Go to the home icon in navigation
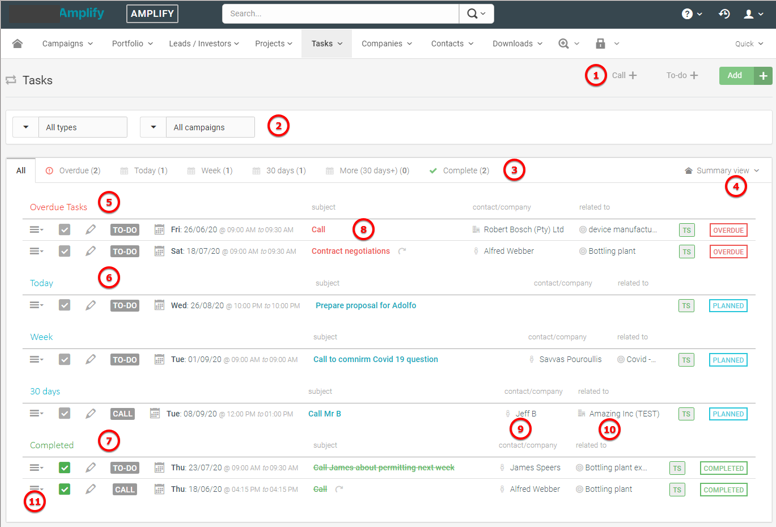The image size is (776, 527). click(17, 44)
